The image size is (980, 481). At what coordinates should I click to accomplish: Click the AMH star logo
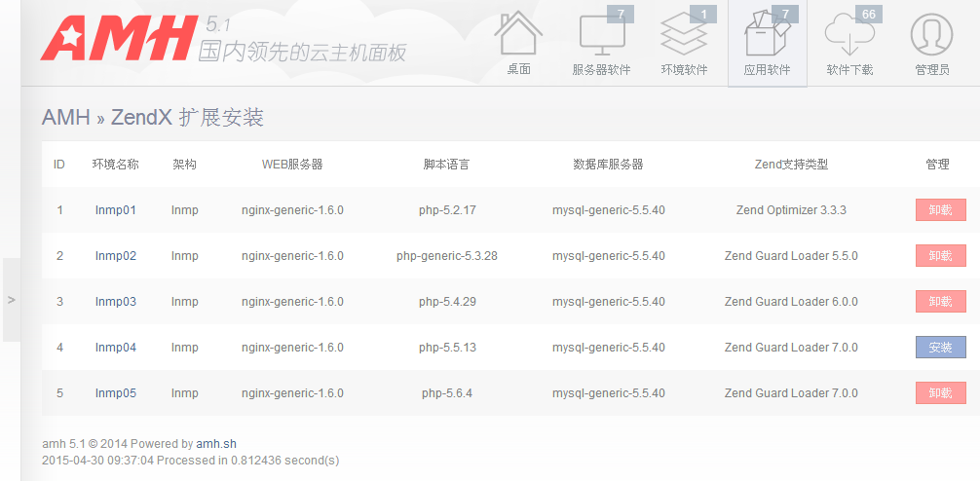coord(117,39)
